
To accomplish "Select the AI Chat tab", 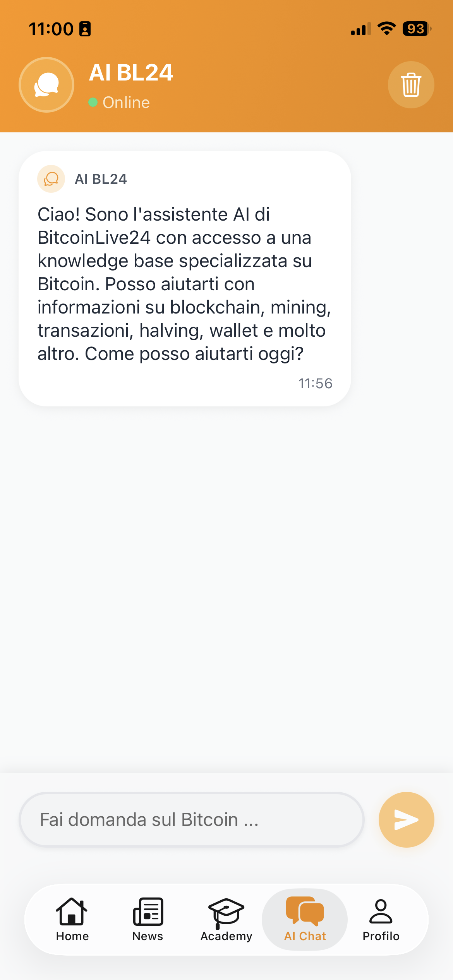I will click(305, 919).
